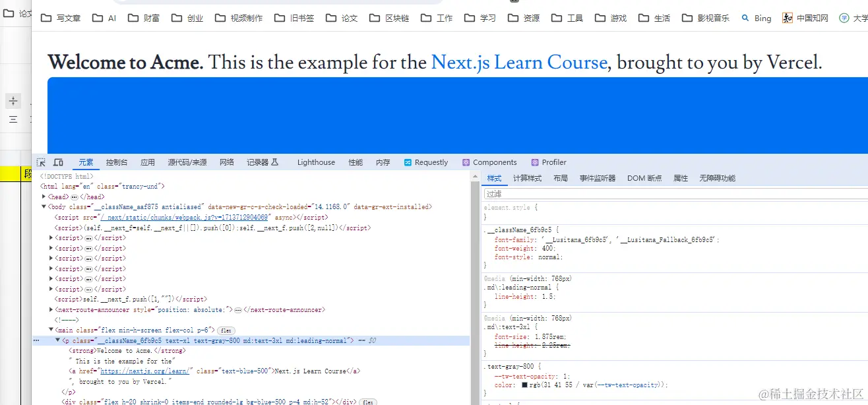Follow the Next.js Learn Course link
Image resolution: width=868 pixels, height=405 pixels.
(519, 62)
